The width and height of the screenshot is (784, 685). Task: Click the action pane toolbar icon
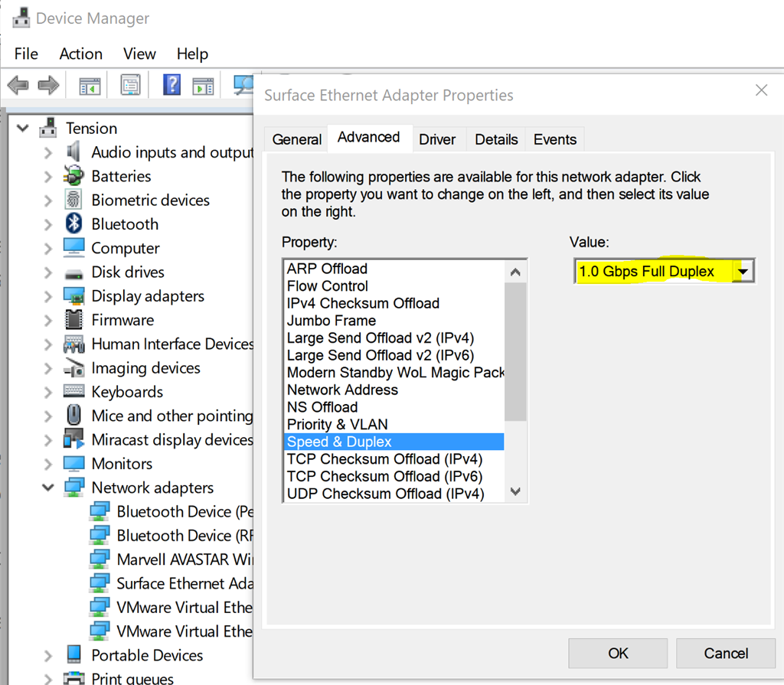[x=203, y=86]
